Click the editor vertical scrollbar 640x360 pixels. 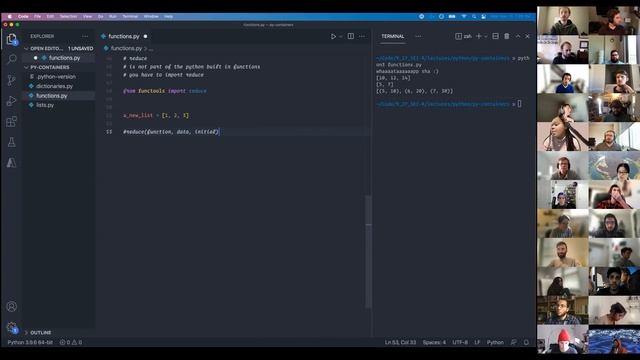(x=368, y=252)
